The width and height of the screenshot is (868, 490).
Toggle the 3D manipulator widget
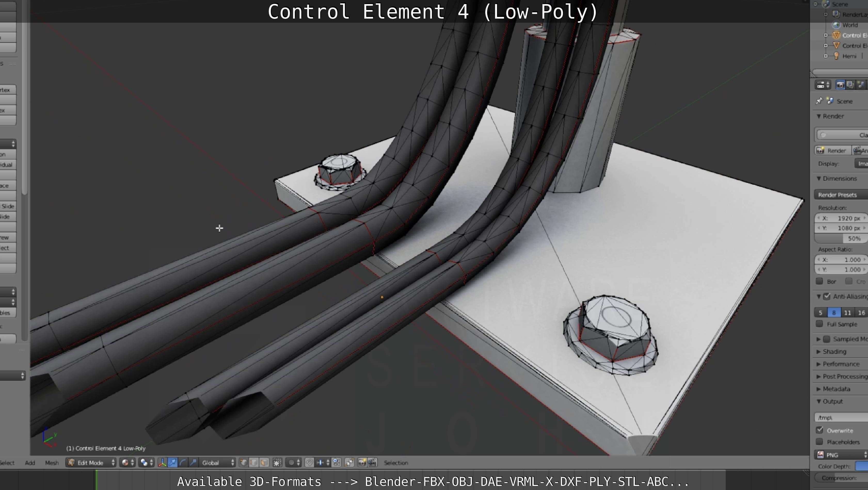point(162,463)
